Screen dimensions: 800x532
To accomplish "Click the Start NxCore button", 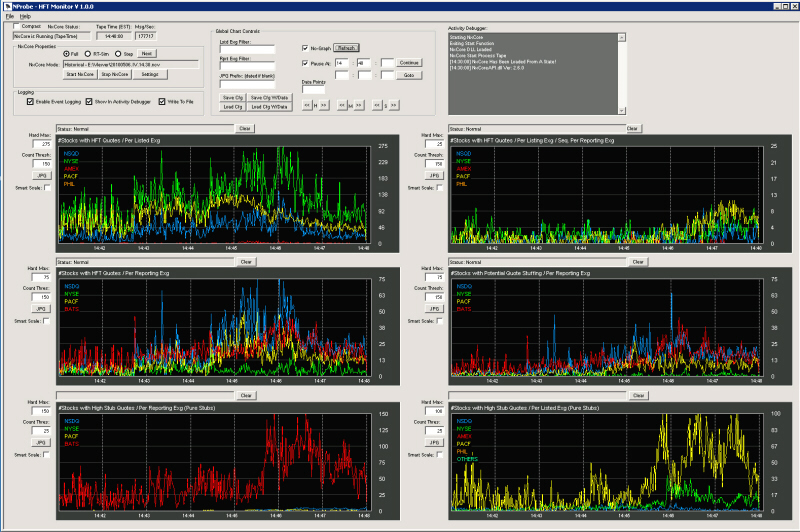I will pos(80,74).
